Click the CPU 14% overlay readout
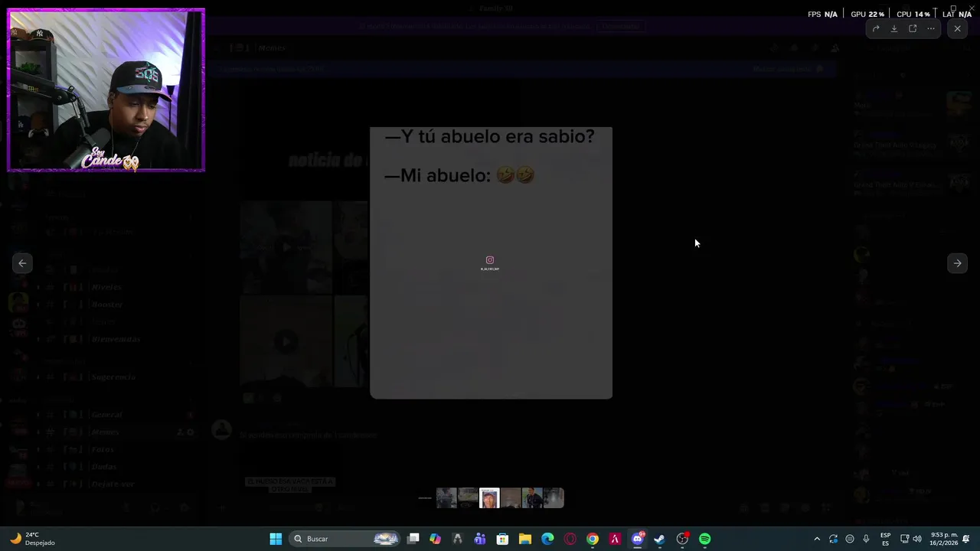The image size is (980, 551). 913,14
